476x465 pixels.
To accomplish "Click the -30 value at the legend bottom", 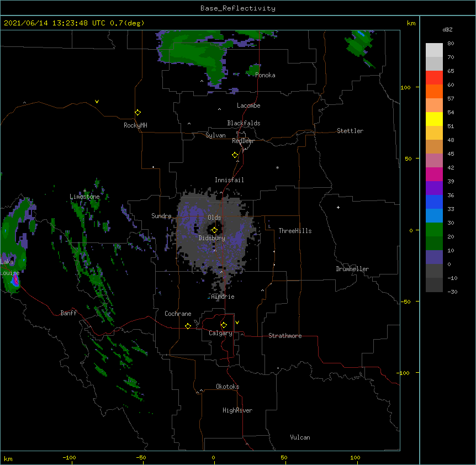I will (452, 292).
